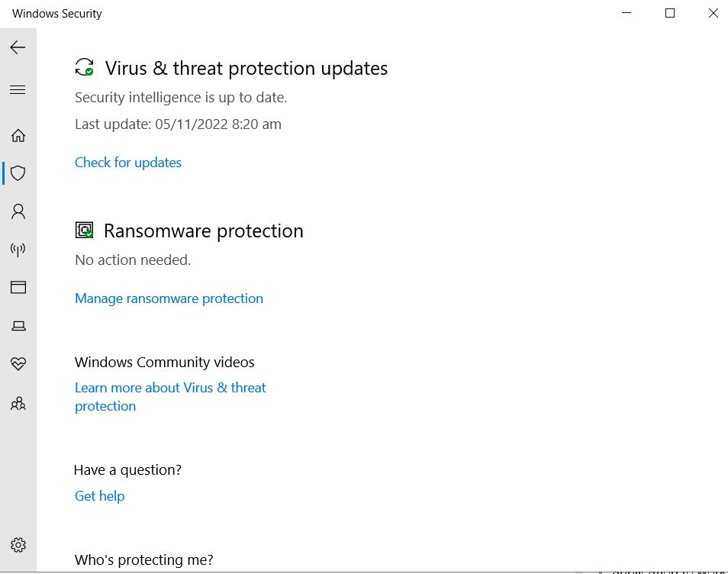728x574 pixels.
Task: Open Device performance & health heart icon
Action: pos(18,363)
